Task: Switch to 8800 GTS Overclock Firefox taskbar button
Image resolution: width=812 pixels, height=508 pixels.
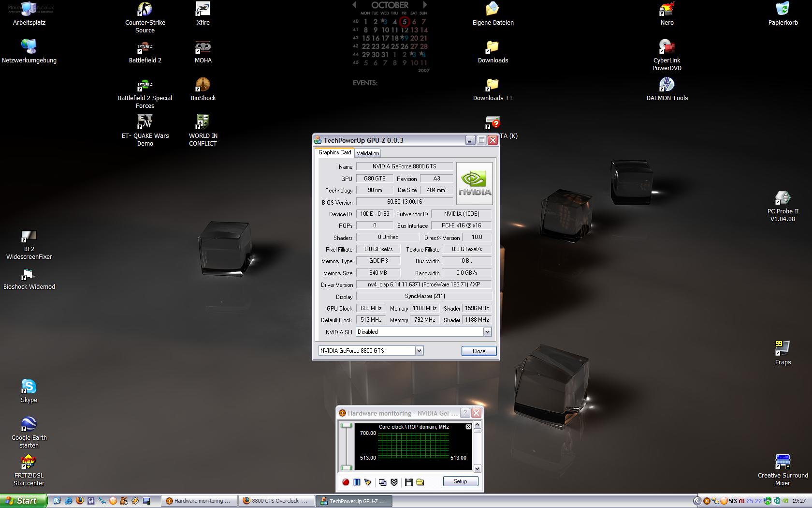Action: click(276, 501)
